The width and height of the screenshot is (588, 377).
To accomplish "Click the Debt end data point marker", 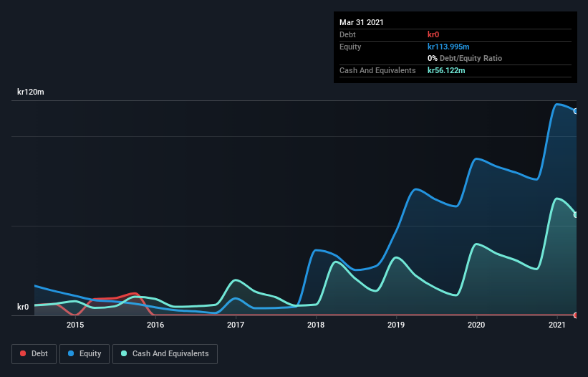I will coord(576,315).
